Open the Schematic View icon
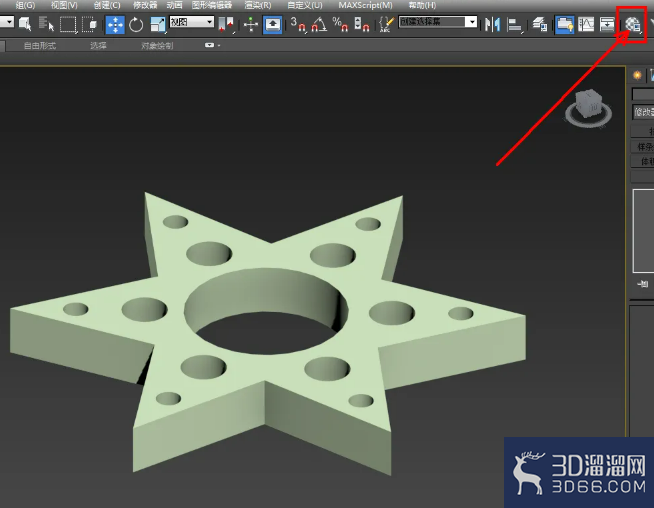The image size is (654, 508). coord(607,24)
